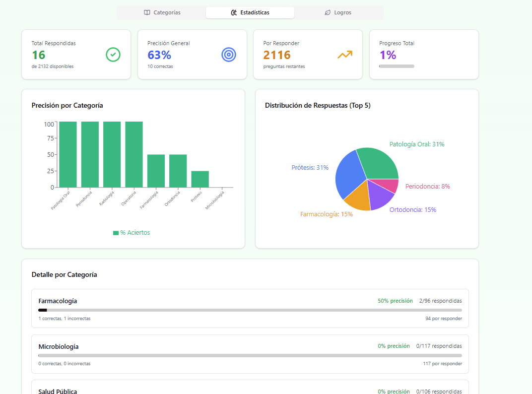Image resolution: width=532 pixels, height=394 pixels.
Task: Open the Categorías tab
Action: point(162,12)
